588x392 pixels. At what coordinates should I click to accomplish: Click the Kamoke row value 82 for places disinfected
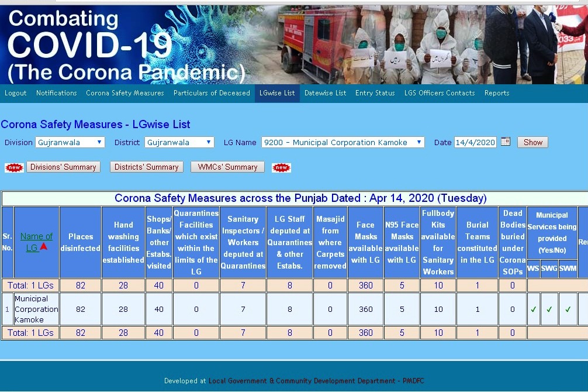pos(80,310)
